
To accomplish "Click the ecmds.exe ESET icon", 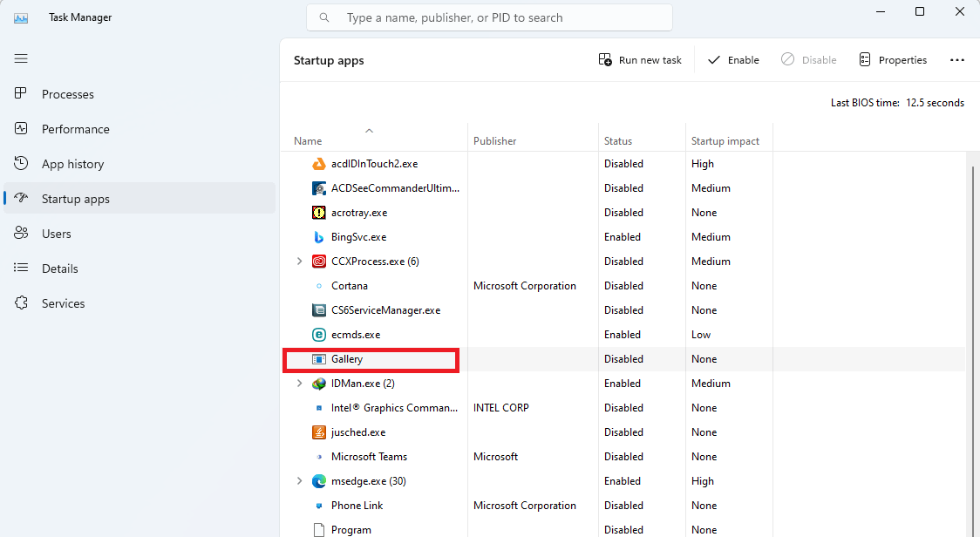I will 319,335.
